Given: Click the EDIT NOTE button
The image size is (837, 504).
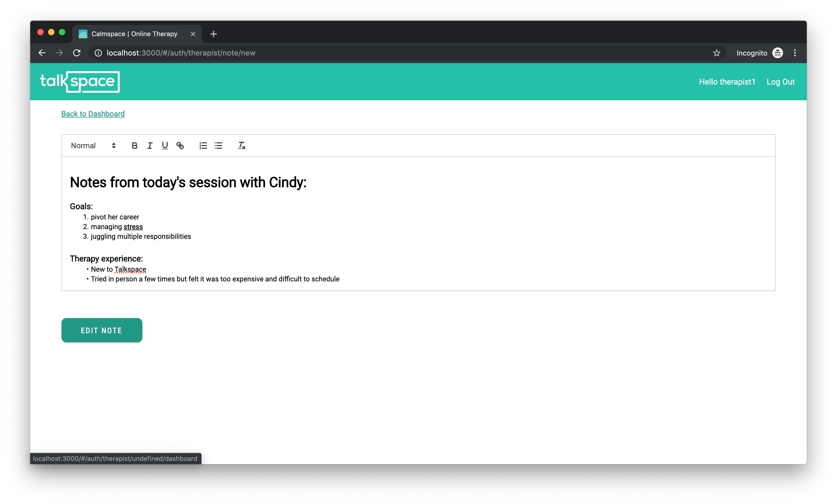Looking at the screenshot, I should 102,330.
